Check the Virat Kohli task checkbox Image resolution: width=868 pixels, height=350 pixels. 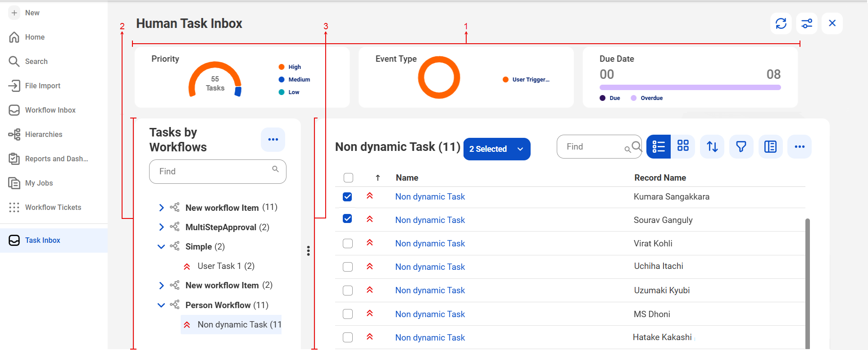tap(348, 243)
